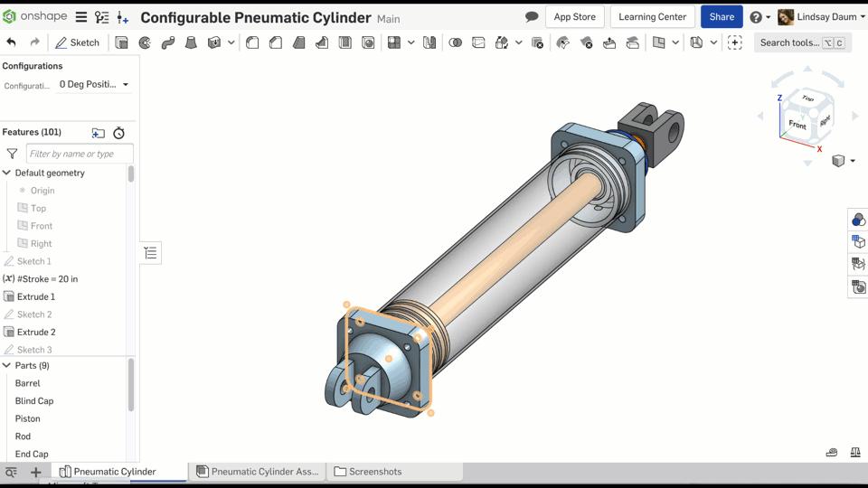This screenshot has height=488, width=868.
Task: Open the comments speech bubble
Action: pyautogui.click(x=532, y=16)
